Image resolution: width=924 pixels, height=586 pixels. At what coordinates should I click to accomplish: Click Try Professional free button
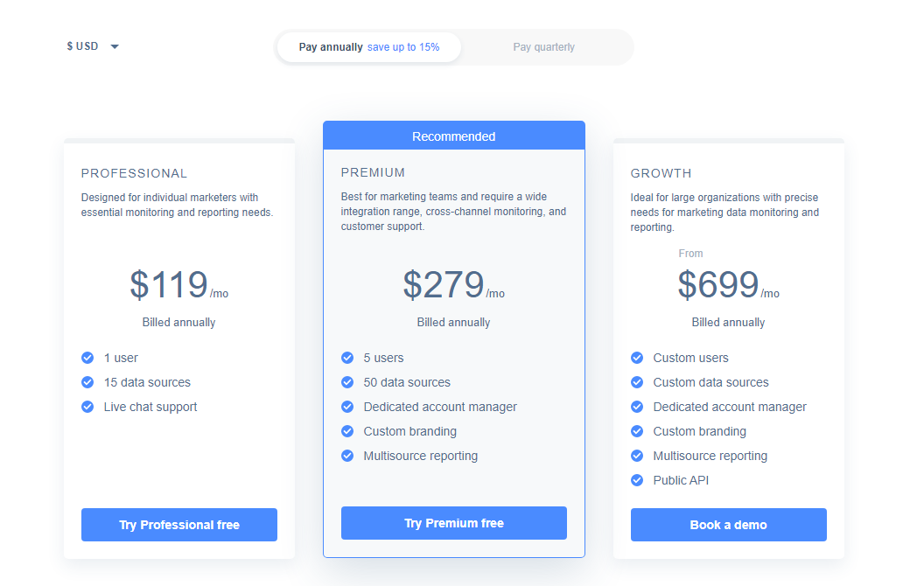click(x=179, y=525)
